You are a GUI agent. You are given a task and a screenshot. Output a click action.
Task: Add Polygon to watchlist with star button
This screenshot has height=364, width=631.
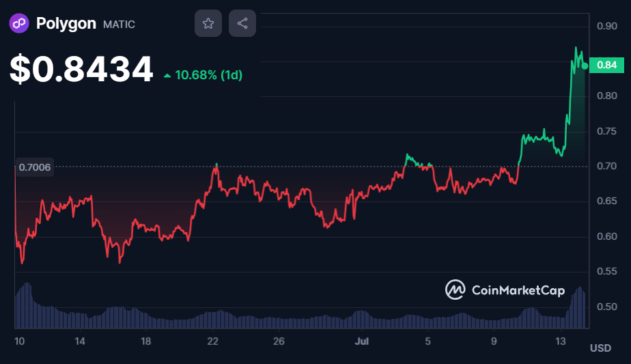(x=208, y=24)
